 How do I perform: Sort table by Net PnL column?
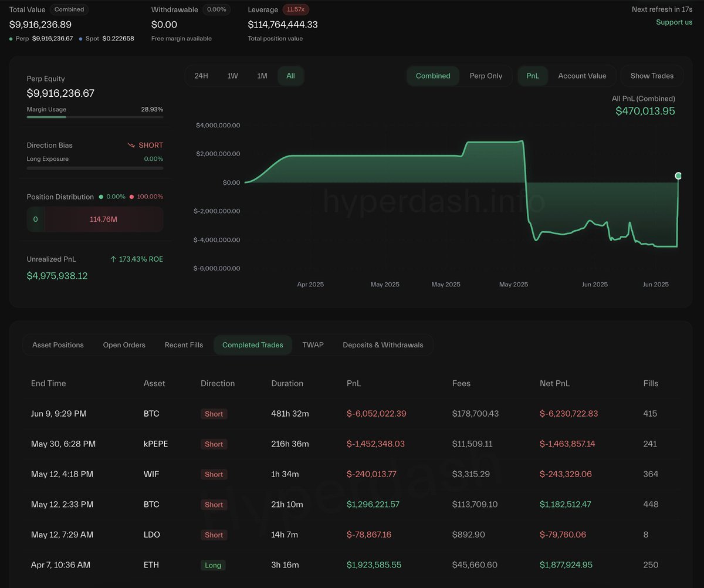coord(554,383)
